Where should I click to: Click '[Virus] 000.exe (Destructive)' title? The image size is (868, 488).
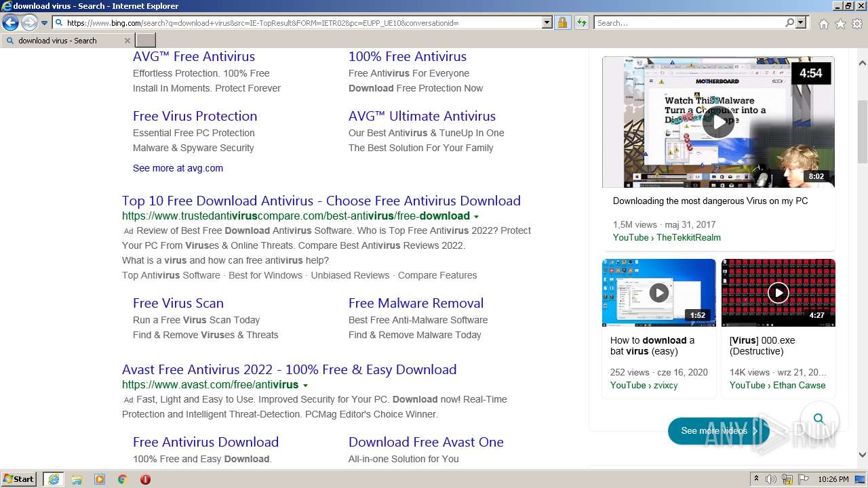click(762, 346)
